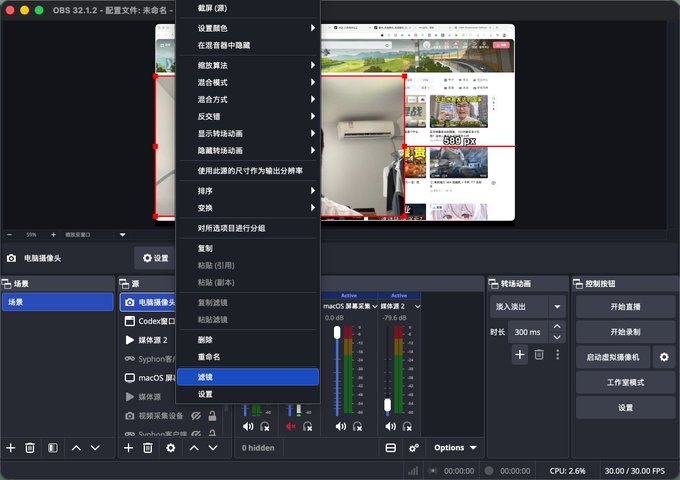
Task: Toggle audio mixer layout icon
Action: click(x=390, y=447)
